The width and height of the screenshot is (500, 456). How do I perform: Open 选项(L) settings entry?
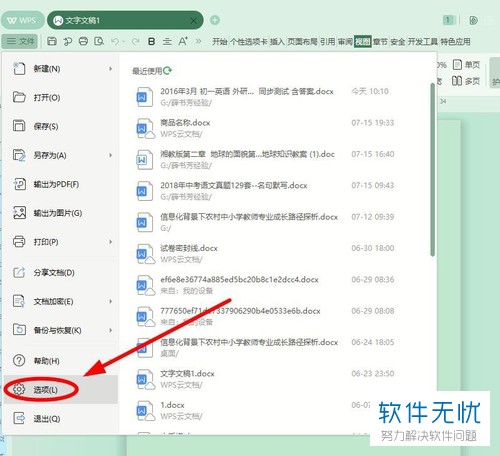(x=61, y=389)
